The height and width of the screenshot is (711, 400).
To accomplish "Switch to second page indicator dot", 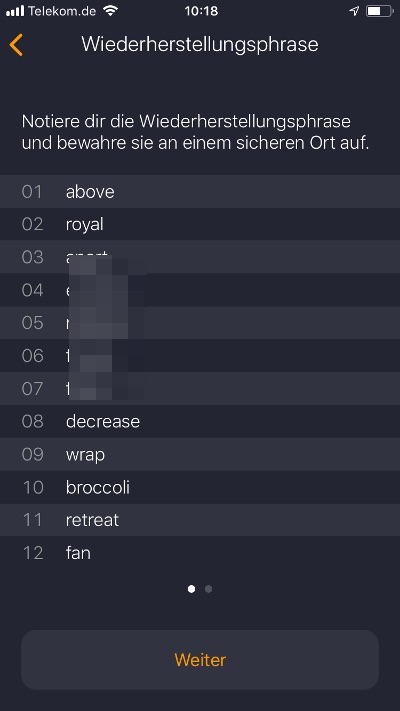I will tap(208, 589).
